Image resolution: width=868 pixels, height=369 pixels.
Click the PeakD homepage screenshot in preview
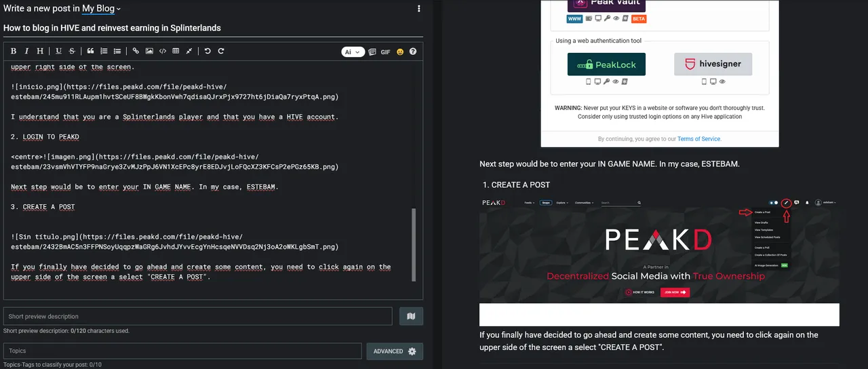[659, 261]
